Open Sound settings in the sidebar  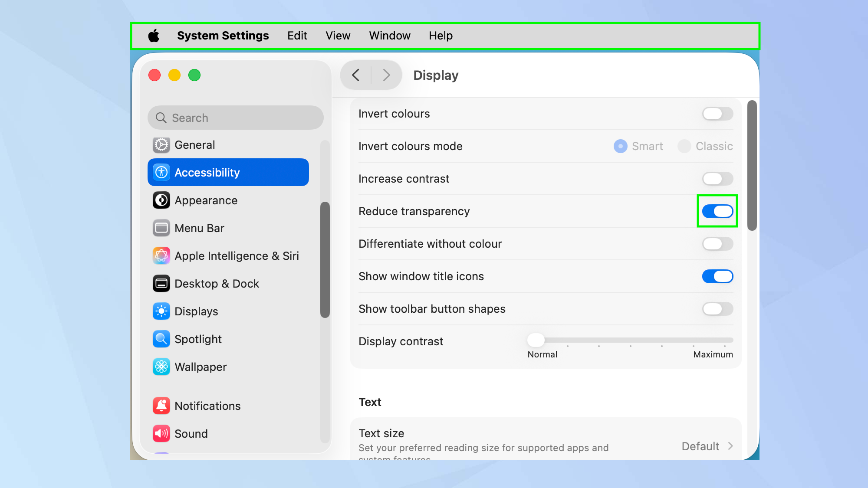pos(191,433)
